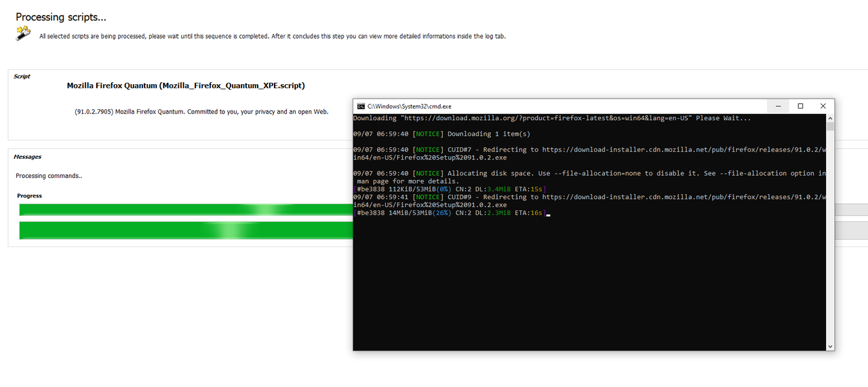This screenshot has height=387, width=868.
Task: Click the 'CUID#7 - Redirecting' console line
Action: (x=589, y=153)
